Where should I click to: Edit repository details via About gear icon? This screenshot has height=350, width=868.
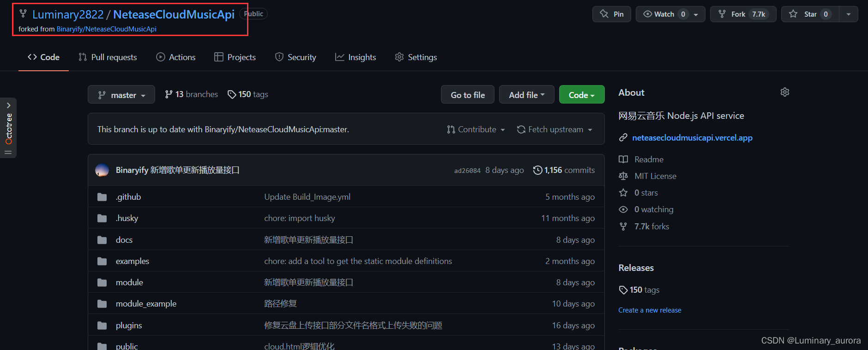[x=785, y=92]
